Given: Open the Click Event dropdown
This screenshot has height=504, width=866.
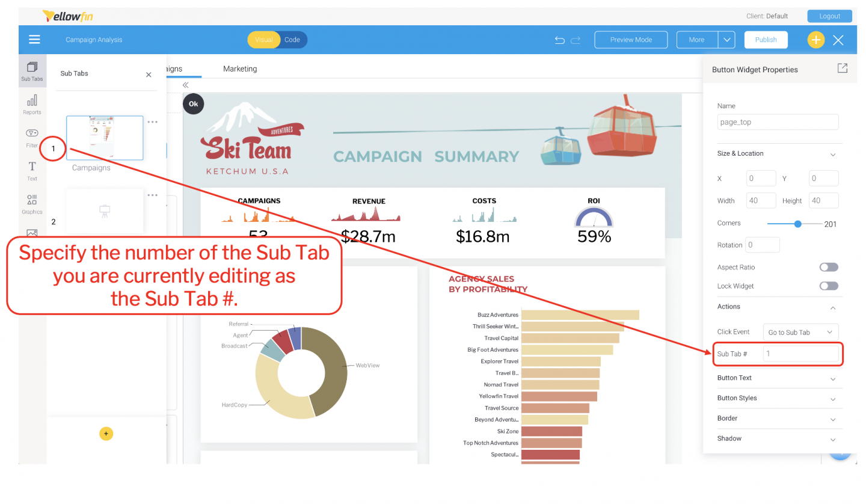Looking at the screenshot, I should (x=800, y=332).
